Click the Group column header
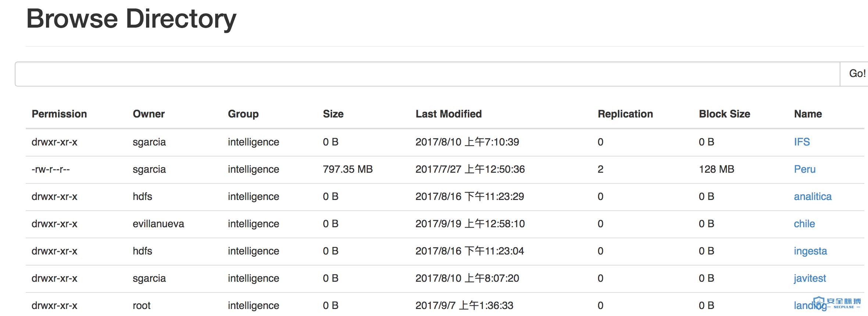This screenshot has width=868, height=316. click(243, 114)
